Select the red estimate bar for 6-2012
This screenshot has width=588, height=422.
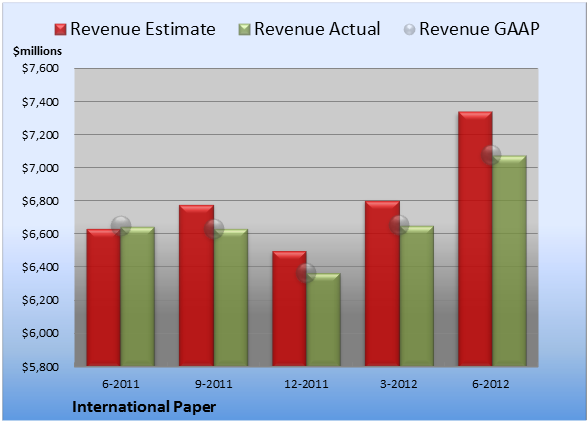click(x=475, y=239)
